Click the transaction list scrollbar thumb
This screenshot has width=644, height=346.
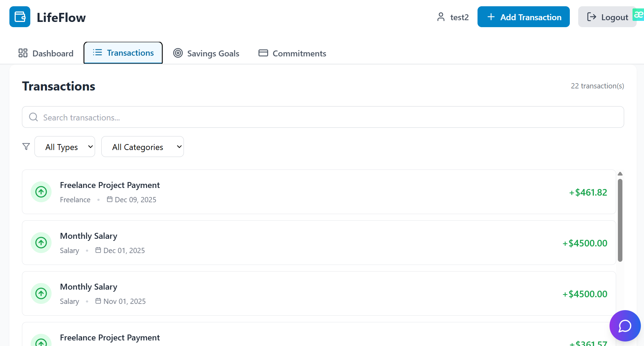620,220
